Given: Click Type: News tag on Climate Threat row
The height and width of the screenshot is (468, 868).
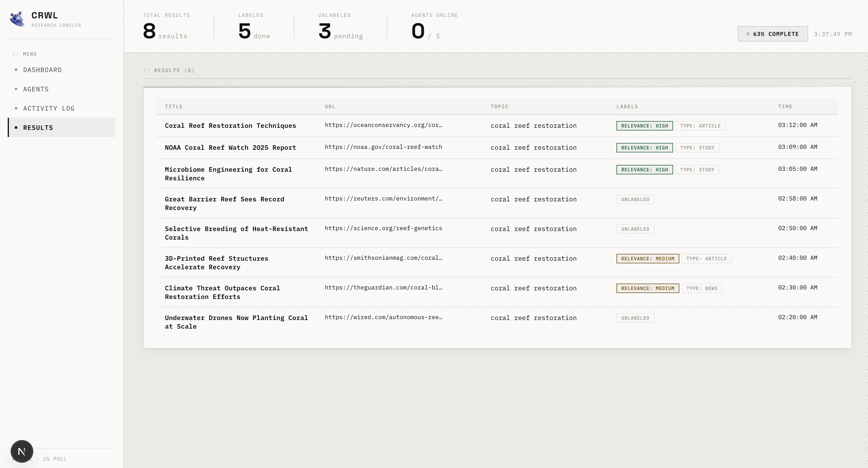Looking at the screenshot, I should [x=702, y=288].
